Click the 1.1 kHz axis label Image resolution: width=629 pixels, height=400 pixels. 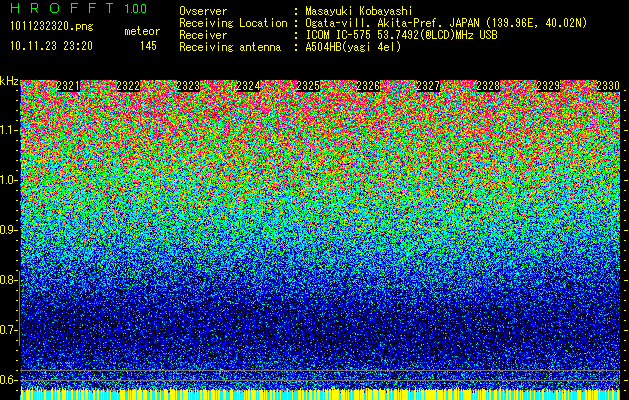pyautogui.click(x=8, y=130)
